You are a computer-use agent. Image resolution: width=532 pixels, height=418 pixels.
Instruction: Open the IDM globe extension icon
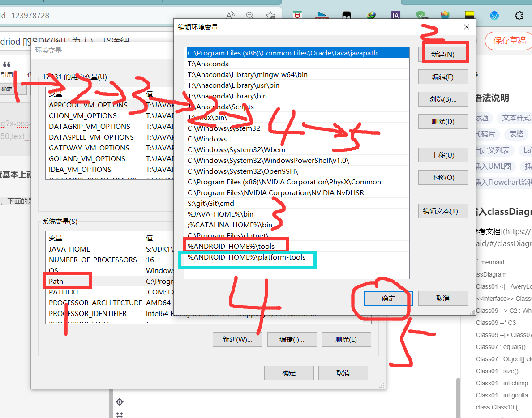click(372, 15)
